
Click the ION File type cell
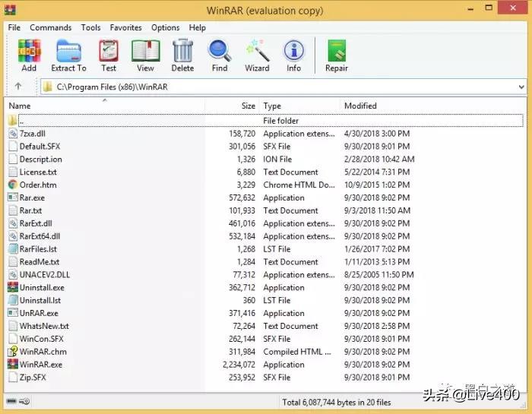click(277, 160)
